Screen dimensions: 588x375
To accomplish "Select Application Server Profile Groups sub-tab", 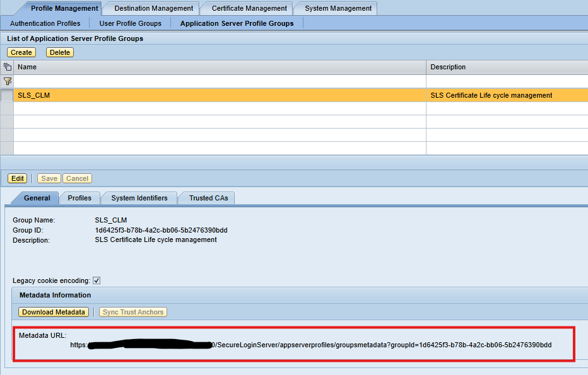I will coord(237,23).
